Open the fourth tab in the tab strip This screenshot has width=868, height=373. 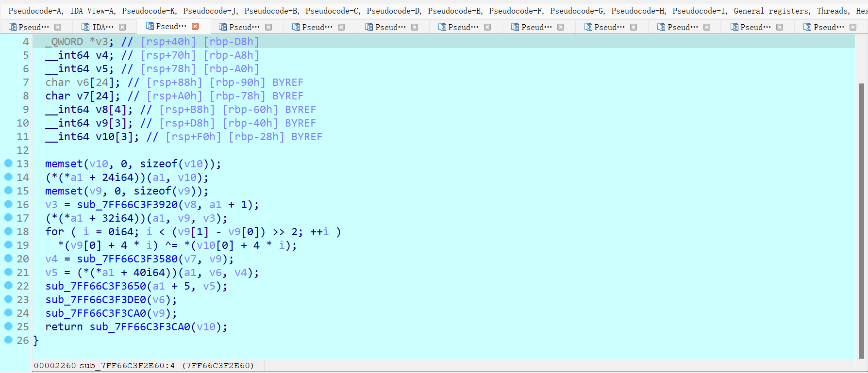tap(244, 27)
